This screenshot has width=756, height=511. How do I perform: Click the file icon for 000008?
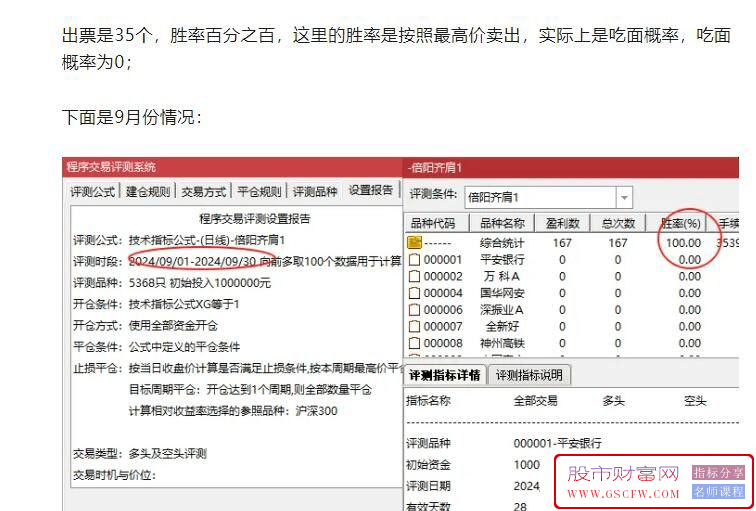[x=414, y=343]
